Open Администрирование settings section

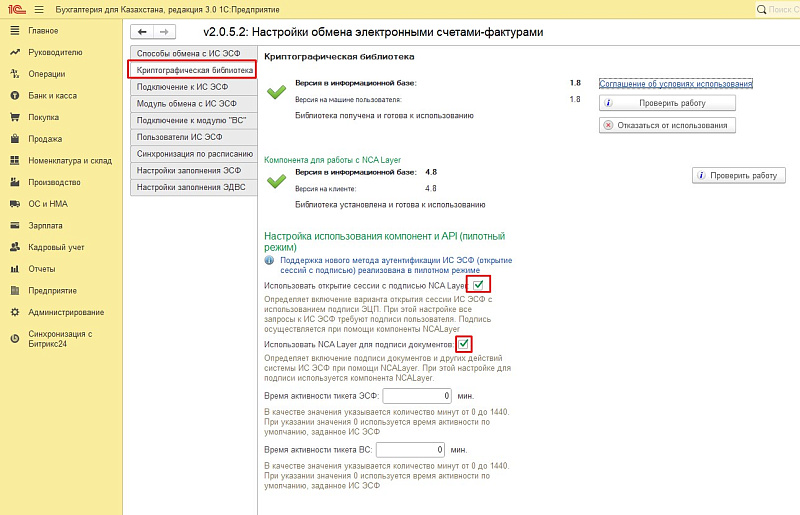[x=66, y=312]
